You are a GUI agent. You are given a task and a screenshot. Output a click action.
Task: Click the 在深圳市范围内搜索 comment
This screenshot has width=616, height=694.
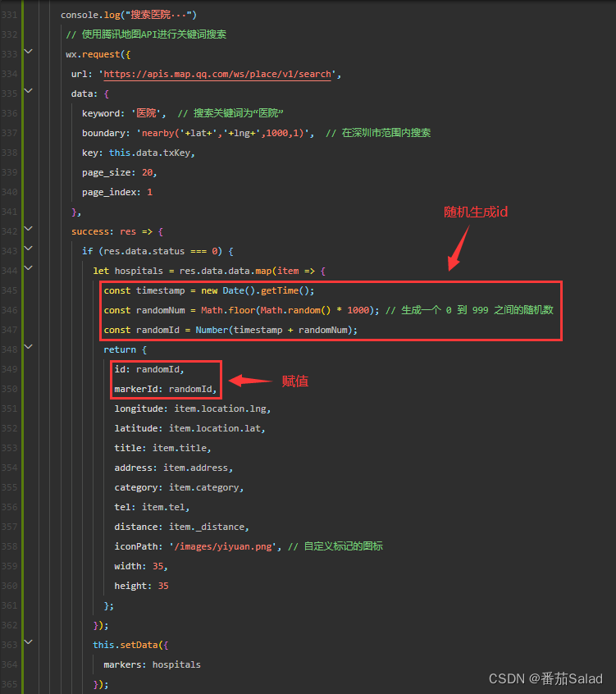(378, 133)
